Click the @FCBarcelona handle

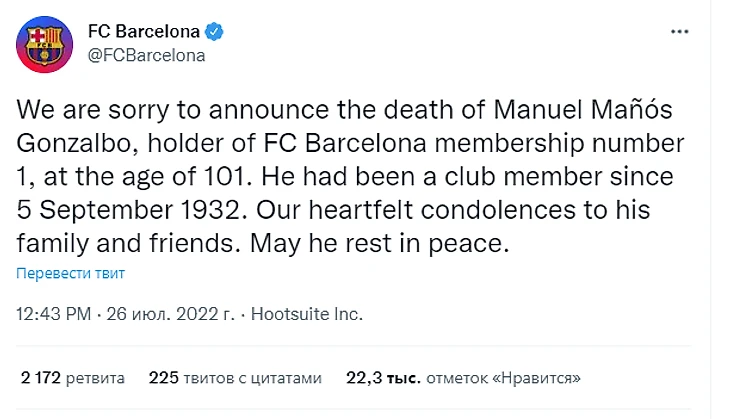coord(146,55)
